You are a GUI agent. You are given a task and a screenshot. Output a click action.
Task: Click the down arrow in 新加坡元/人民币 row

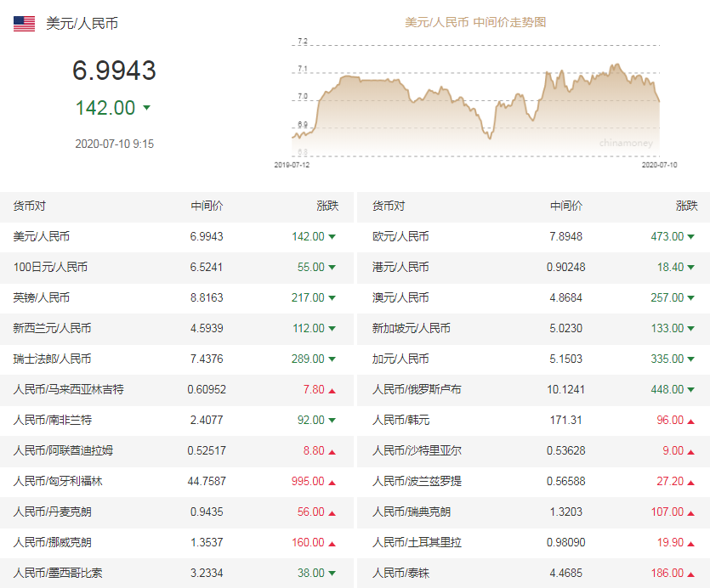pos(690,329)
